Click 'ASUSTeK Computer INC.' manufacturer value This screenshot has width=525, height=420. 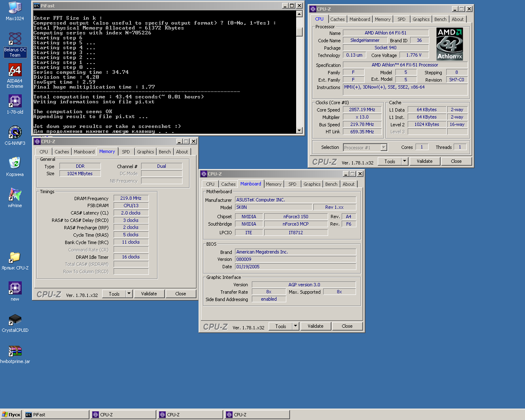coord(296,200)
